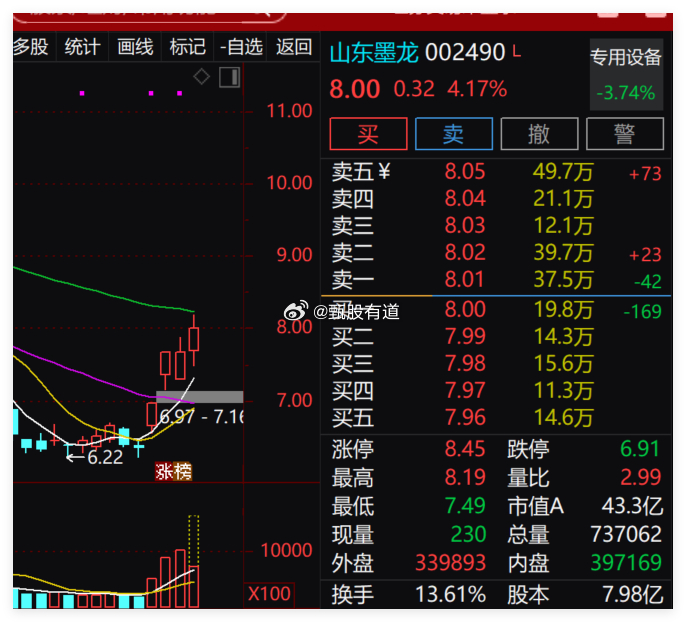Click the -169 change on buy-one row

[x=642, y=312]
